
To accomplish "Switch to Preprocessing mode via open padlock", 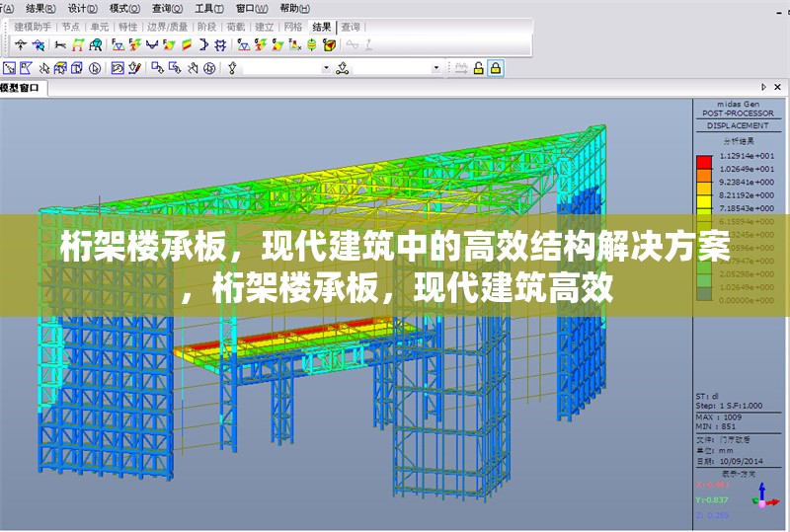I will pyautogui.click(x=478, y=68).
